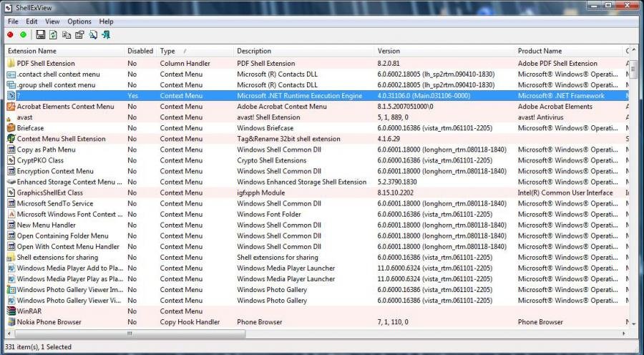The height and width of the screenshot is (355, 644).
Task: Click the Context Menu Shell Extension icon
Action: click(x=11, y=138)
